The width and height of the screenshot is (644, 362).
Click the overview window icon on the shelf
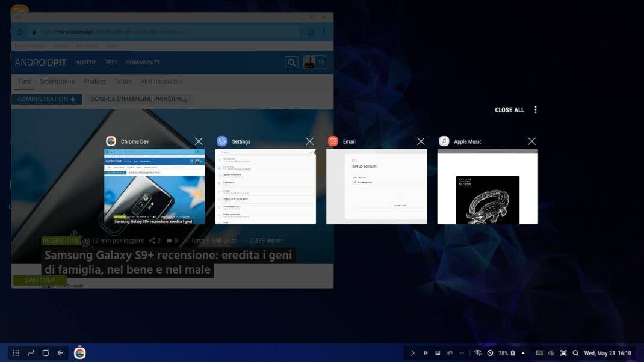click(45, 353)
